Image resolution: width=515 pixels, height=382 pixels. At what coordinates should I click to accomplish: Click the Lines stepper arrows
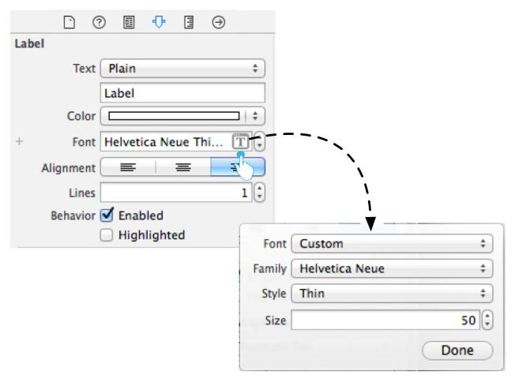pos(259,192)
